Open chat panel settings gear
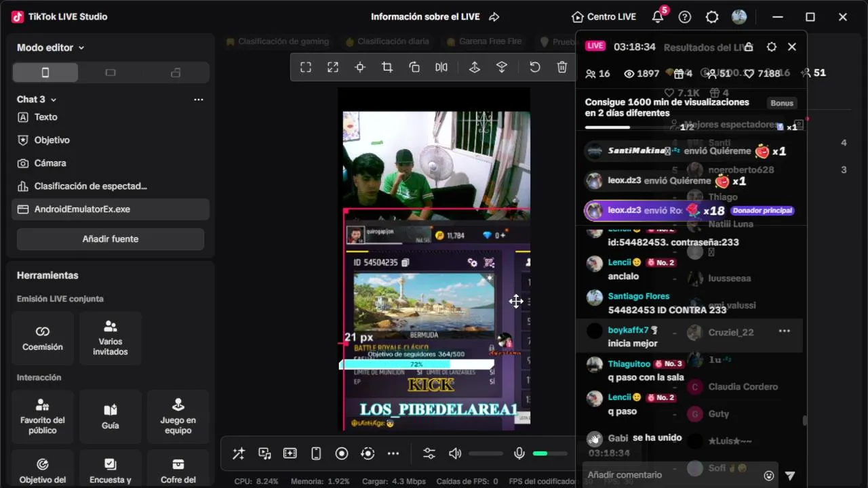This screenshot has width=868, height=488. pyautogui.click(x=771, y=47)
